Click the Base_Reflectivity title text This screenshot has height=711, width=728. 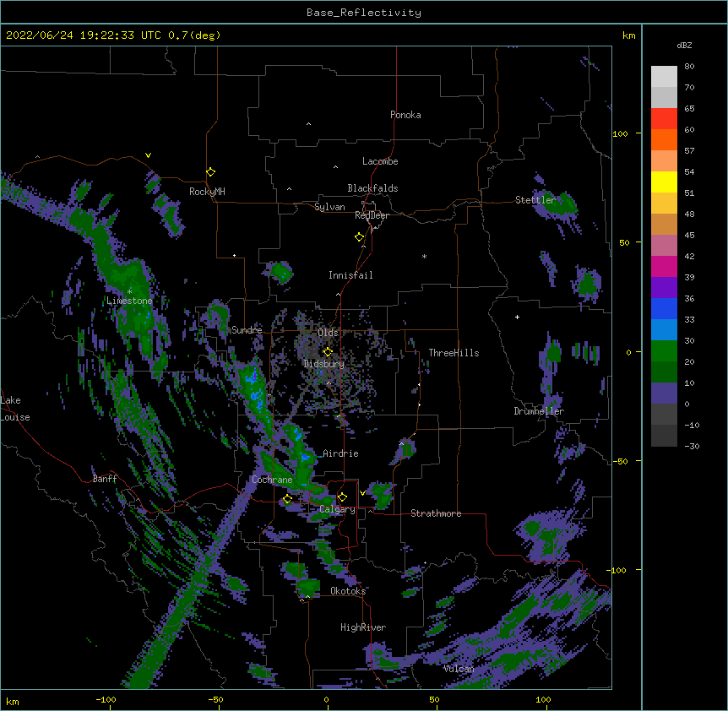coord(364,13)
